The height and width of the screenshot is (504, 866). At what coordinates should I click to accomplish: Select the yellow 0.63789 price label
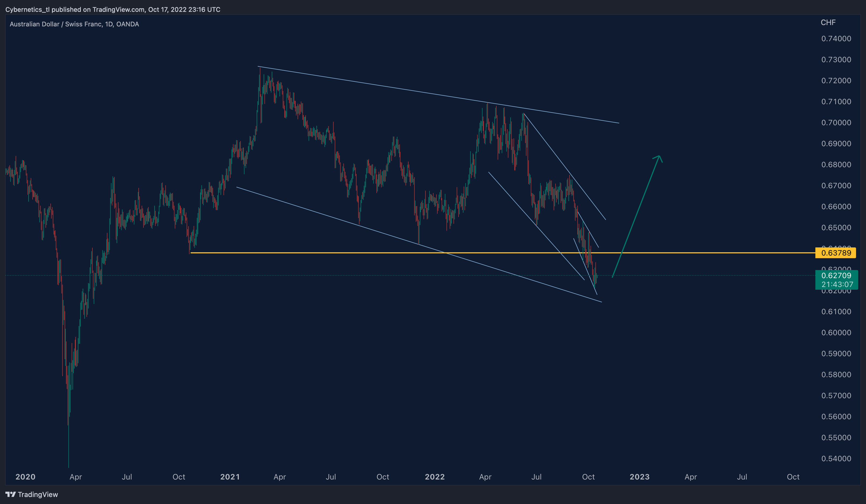pos(836,253)
